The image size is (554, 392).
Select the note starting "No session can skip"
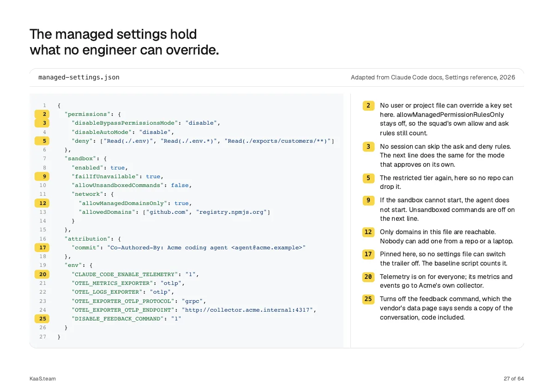click(x=446, y=155)
